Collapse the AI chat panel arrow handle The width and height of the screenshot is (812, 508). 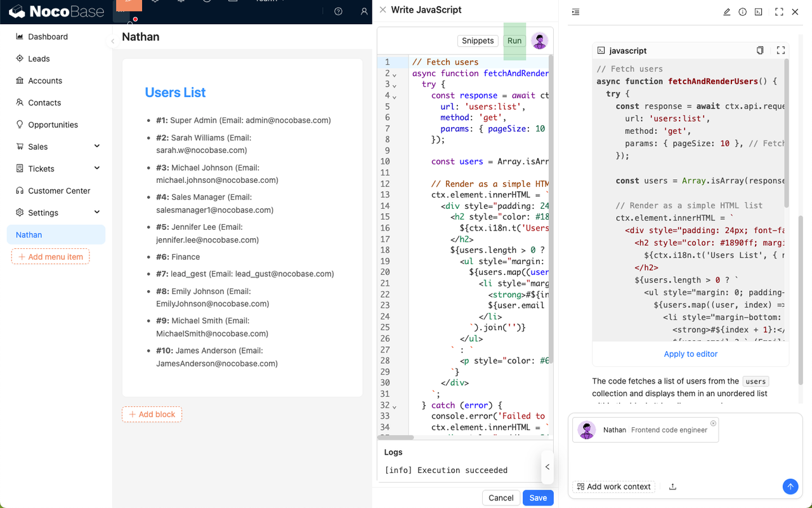[x=547, y=467]
